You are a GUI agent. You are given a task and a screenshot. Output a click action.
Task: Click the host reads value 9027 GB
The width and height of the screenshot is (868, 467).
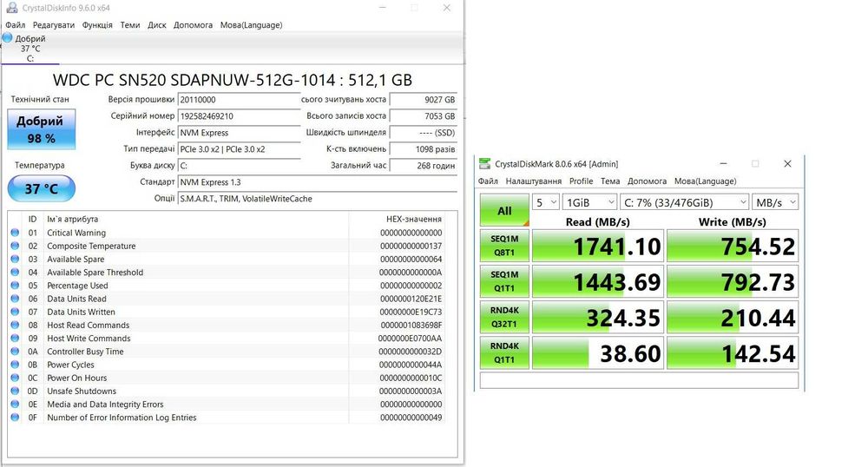tap(424, 100)
